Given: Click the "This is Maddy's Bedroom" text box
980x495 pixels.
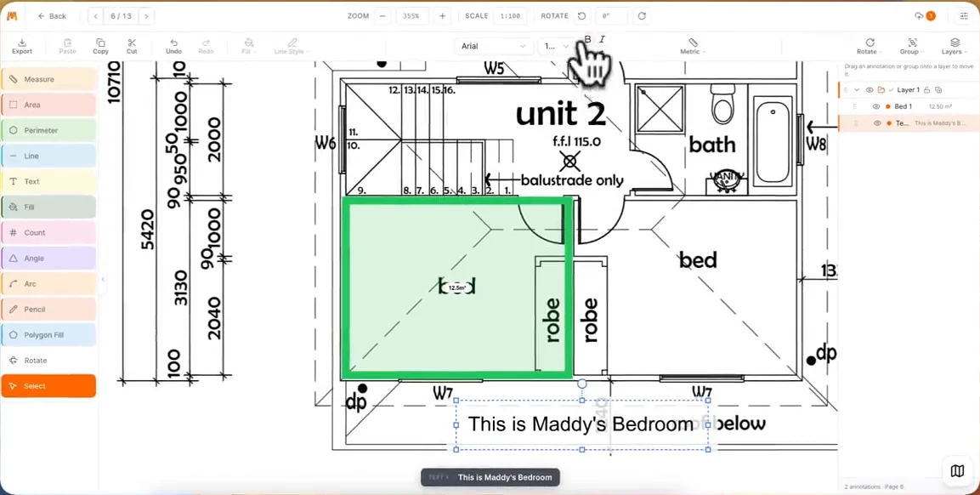Looking at the screenshot, I should coord(581,425).
